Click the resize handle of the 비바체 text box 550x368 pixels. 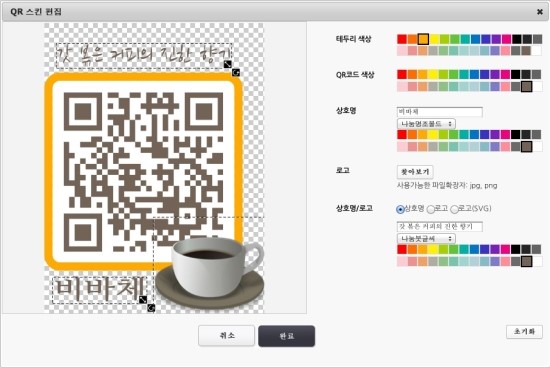click(143, 300)
